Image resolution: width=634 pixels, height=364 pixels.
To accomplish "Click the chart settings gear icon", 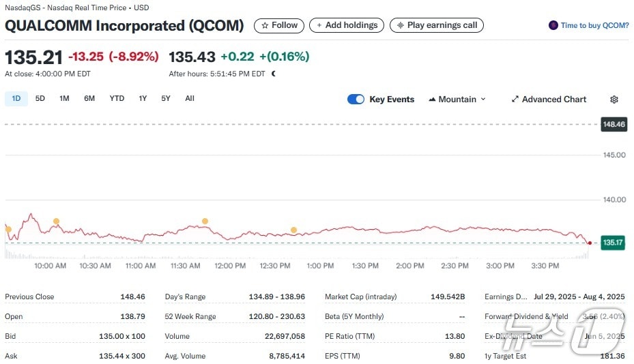I will point(614,100).
